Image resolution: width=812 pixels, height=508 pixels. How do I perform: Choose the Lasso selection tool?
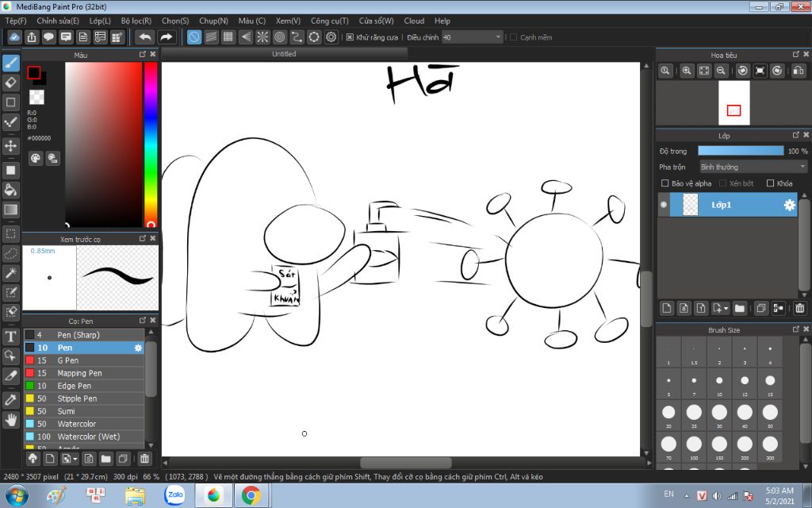[11, 253]
